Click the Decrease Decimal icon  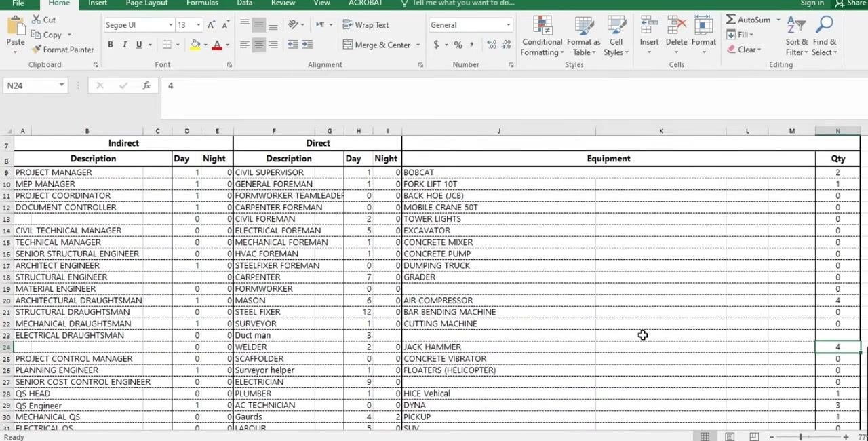(x=506, y=45)
